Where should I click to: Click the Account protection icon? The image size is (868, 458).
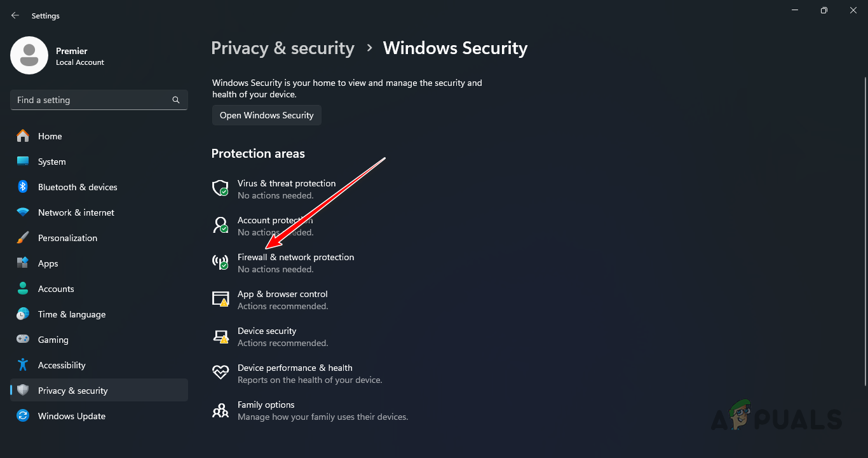220,225
